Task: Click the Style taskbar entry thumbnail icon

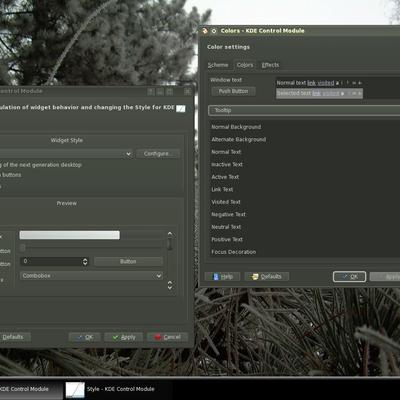Action: (x=75, y=390)
